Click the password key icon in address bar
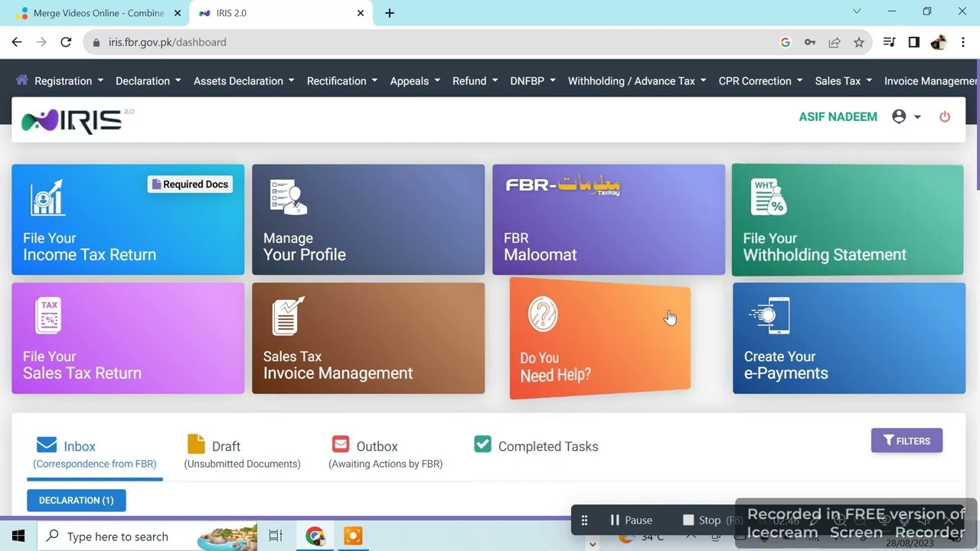 click(810, 42)
